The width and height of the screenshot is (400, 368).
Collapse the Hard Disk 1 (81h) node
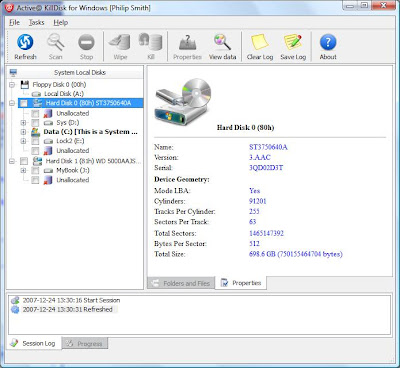12,161
